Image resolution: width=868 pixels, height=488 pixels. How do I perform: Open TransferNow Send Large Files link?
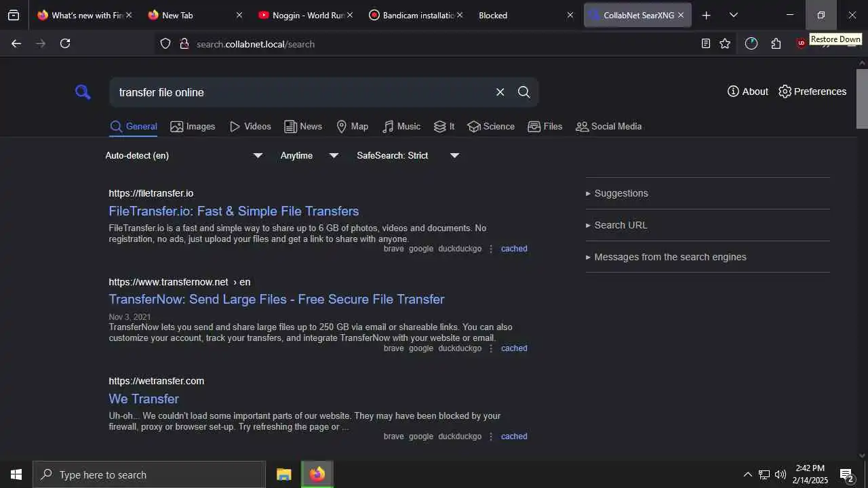pos(277,299)
